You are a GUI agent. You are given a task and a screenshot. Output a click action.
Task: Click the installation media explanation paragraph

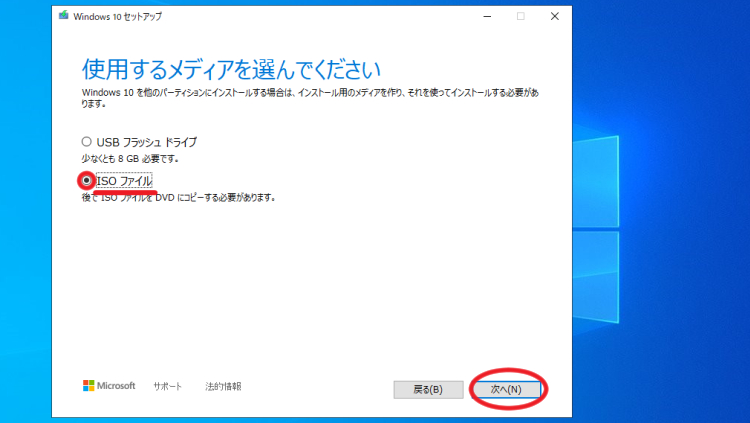point(310,96)
